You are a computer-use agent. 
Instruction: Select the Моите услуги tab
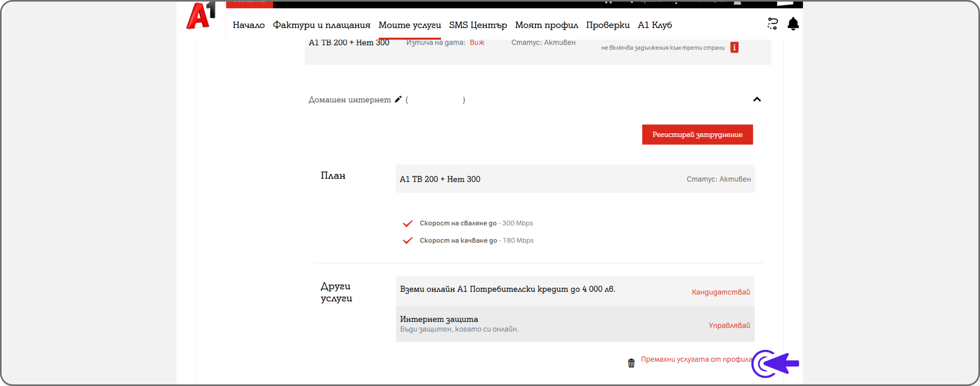pyautogui.click(x=410, y=25)
